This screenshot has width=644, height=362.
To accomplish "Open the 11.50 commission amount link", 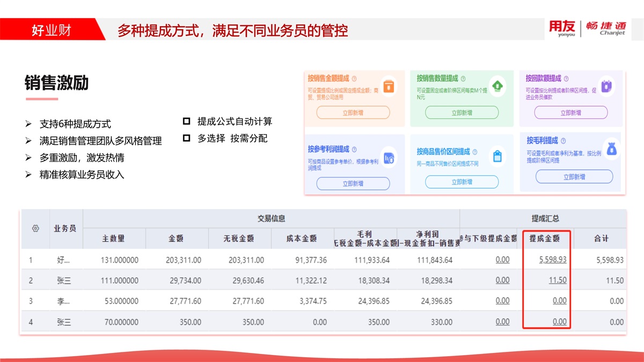I will point(558,280).
